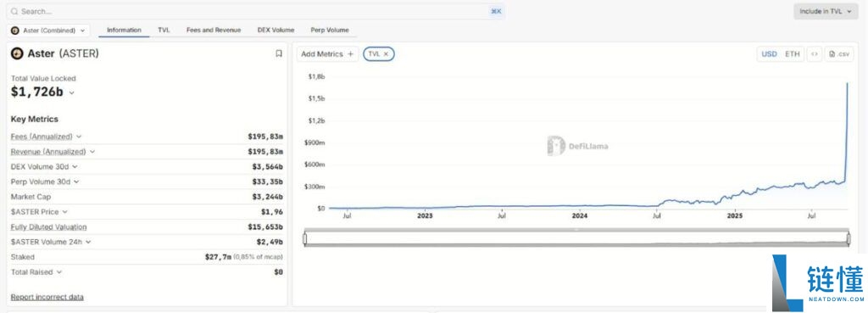
Task: Click the ⌘K shortcut badge in search
Action: [x=495, y=11]
